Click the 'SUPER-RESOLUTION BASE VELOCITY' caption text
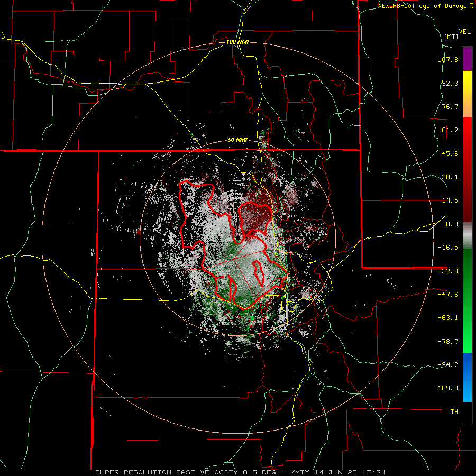The height and width of the screenshot is (476, 476). tap(167, 472)
